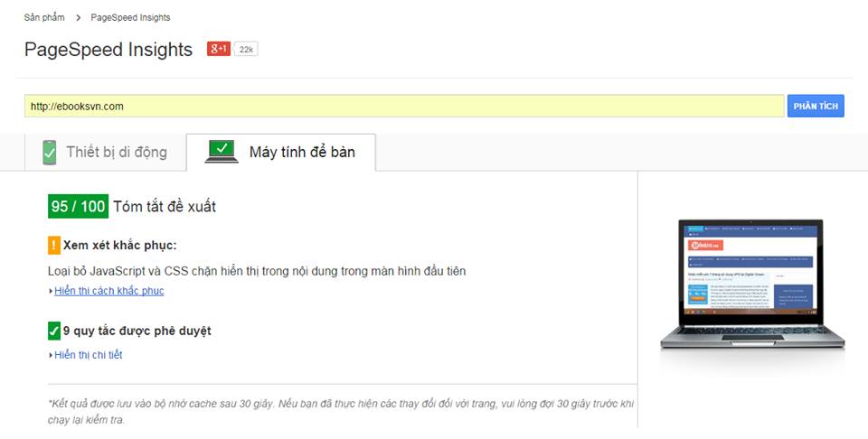Viewport: 868px width, 439px height.
Task: Select the Máy tính để bàn tab
Action: click(280, 152)
